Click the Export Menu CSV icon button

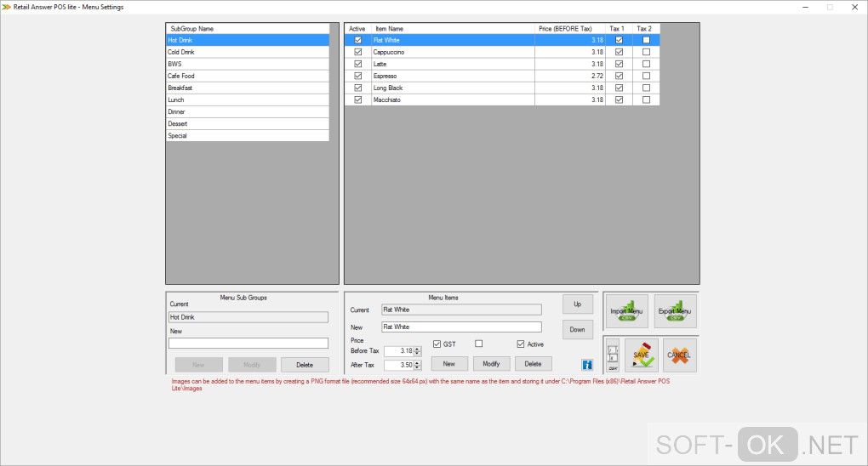pos(675,311)
